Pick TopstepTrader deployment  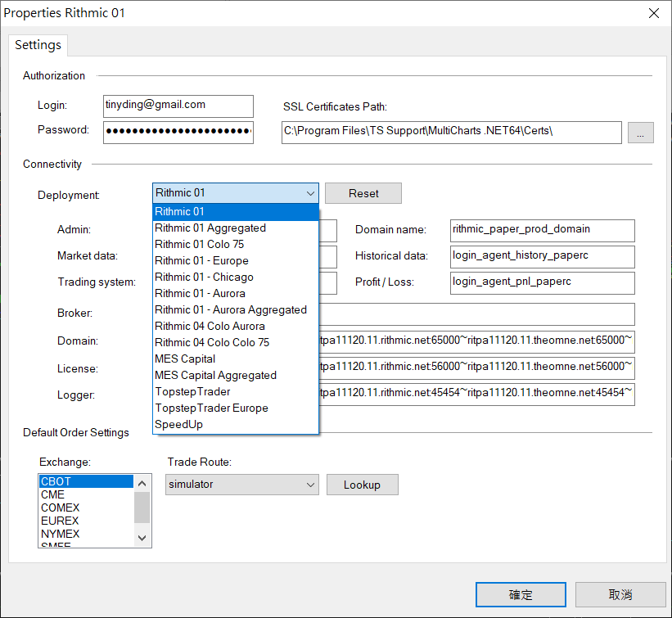[236, 392]
